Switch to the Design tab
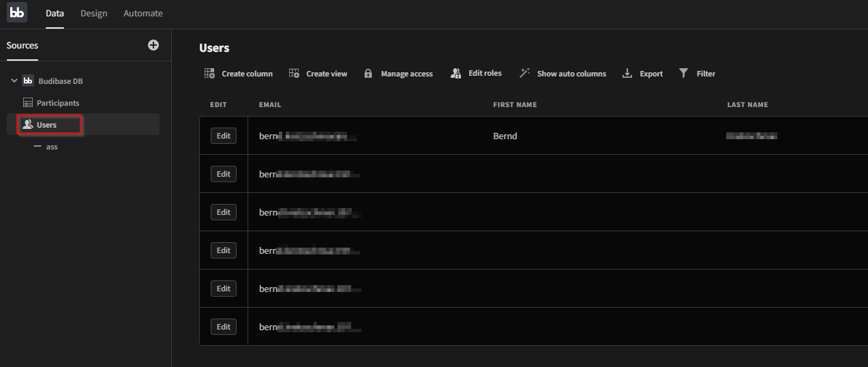The width and height of the screenshot is (868, 367). tap(93, 13)
